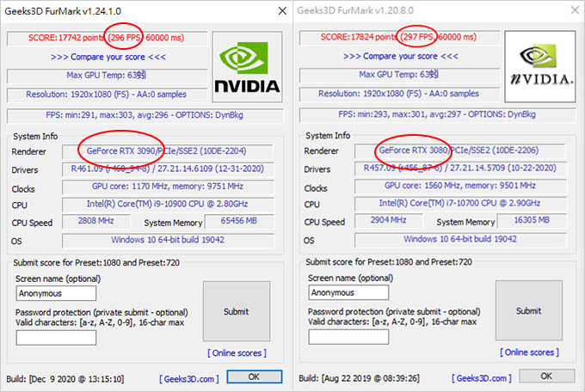Click the 2808 MHz CPU speed value
The image size is (585, 392).
coord(95,221)
